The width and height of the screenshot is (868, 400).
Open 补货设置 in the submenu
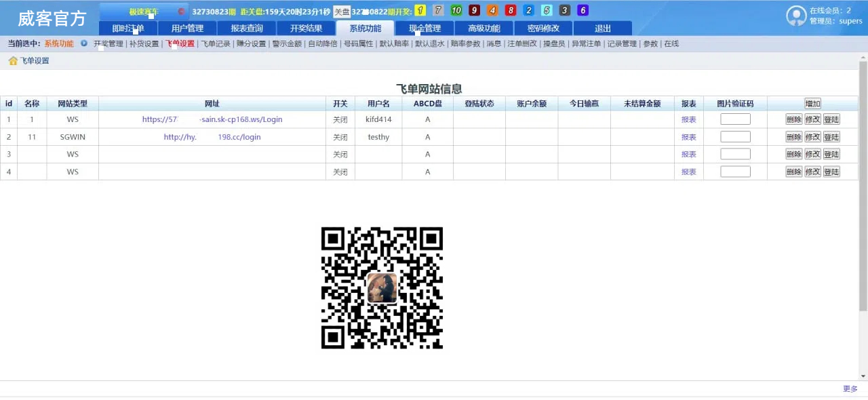tap(144, 44)
